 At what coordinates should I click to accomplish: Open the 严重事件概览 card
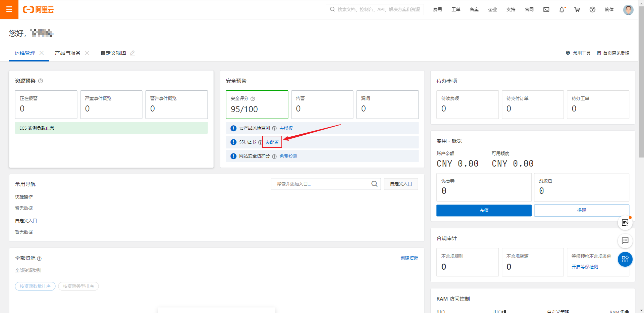point(111,104)
